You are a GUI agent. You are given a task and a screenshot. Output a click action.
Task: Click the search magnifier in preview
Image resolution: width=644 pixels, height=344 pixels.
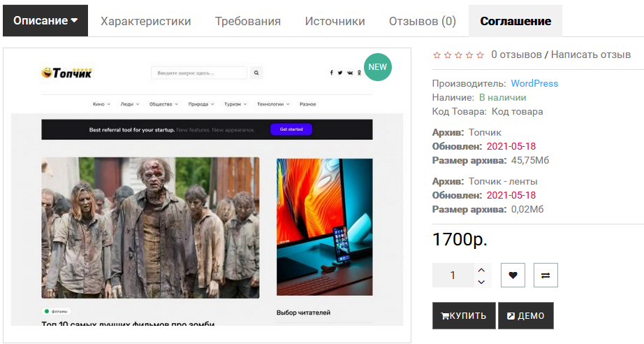point(256,73)
